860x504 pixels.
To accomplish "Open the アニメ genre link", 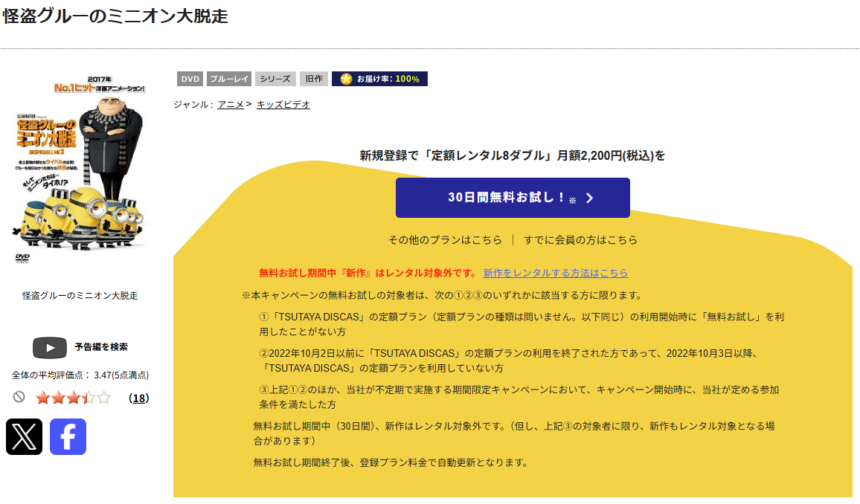I will (x=231, y=104).
